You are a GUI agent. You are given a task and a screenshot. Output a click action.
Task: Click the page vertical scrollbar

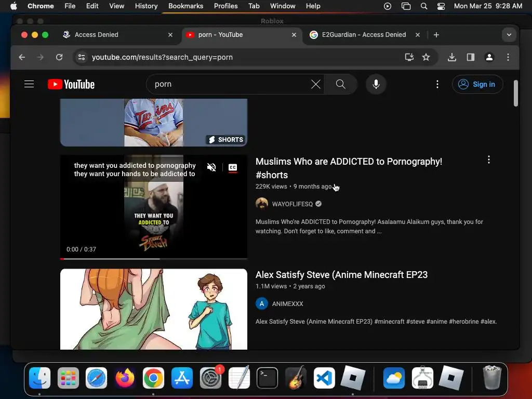click(516, 94)
